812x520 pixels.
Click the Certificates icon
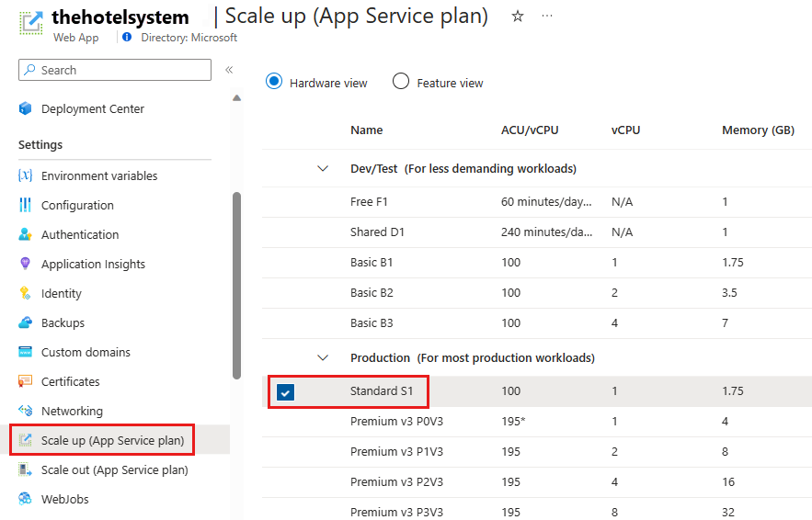point(25,381)
